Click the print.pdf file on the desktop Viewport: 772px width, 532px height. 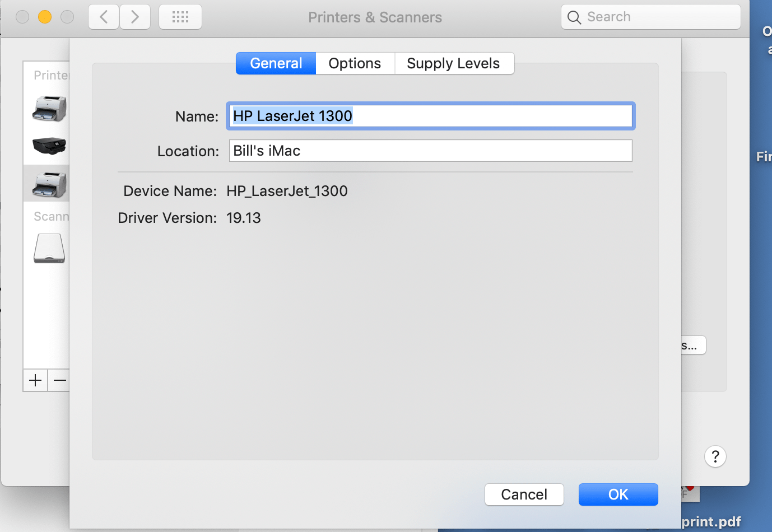click(x=711, y=522)
